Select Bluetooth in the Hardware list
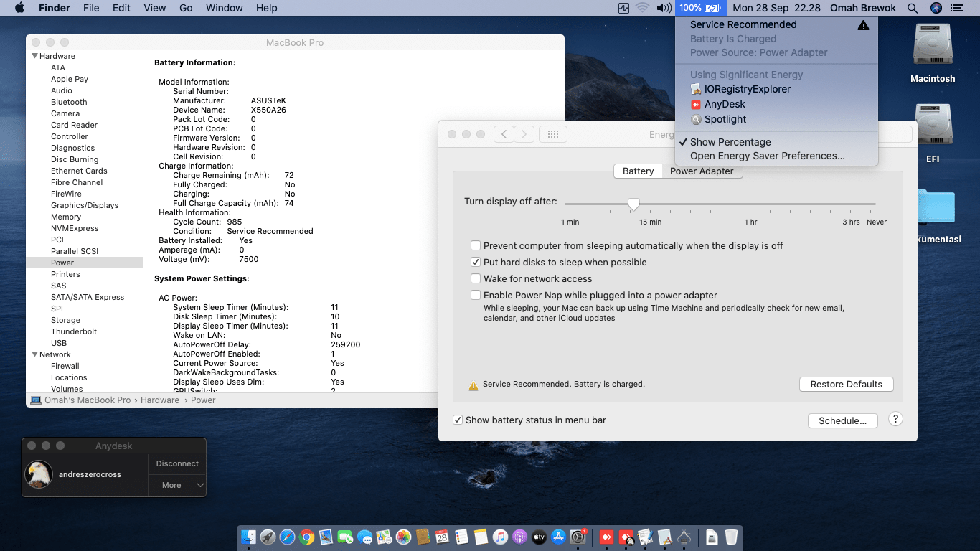The image size is (980, 551). [69, 102]
